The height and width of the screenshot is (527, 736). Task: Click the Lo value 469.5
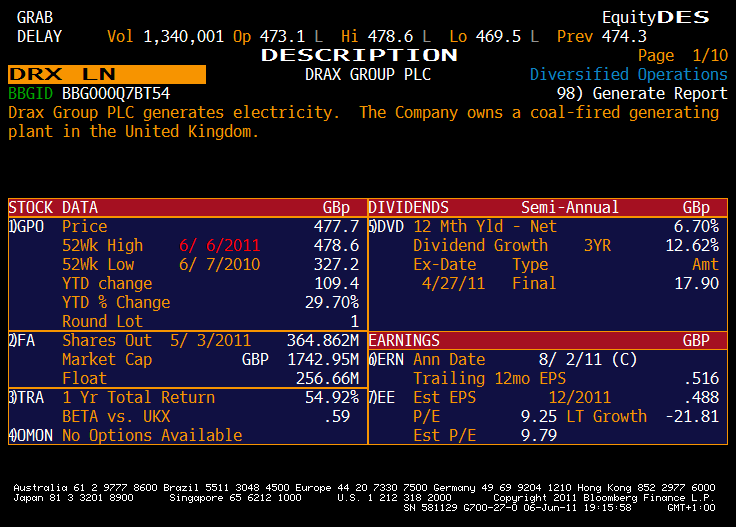pos(498,37)
